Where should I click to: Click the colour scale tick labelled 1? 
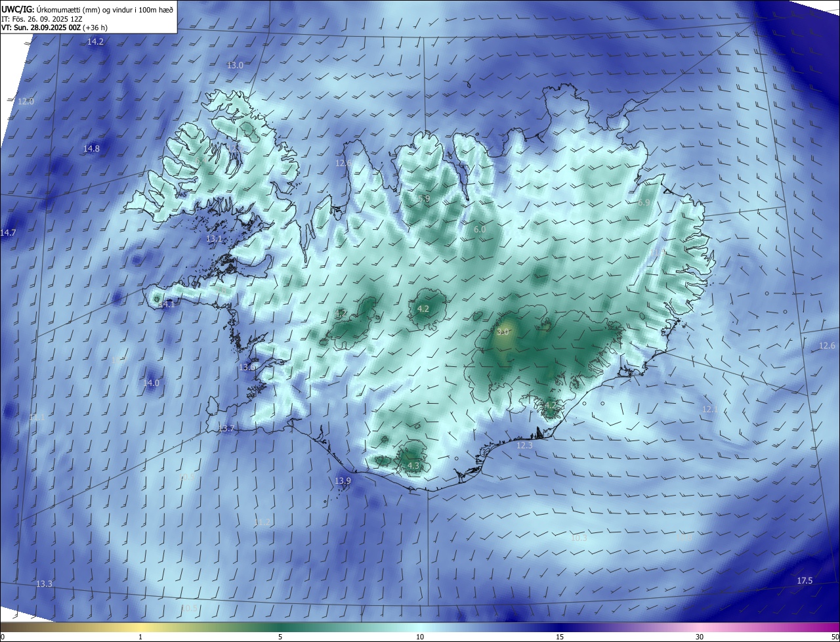click(140, 637)
